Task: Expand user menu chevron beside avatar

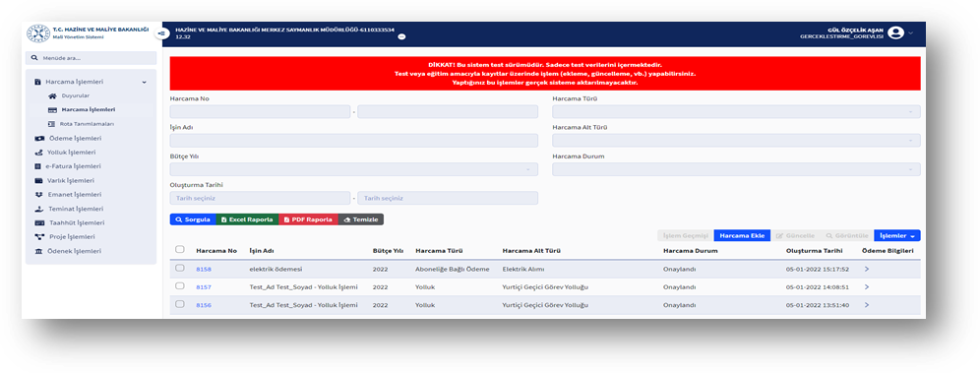Action: (910, 33)
